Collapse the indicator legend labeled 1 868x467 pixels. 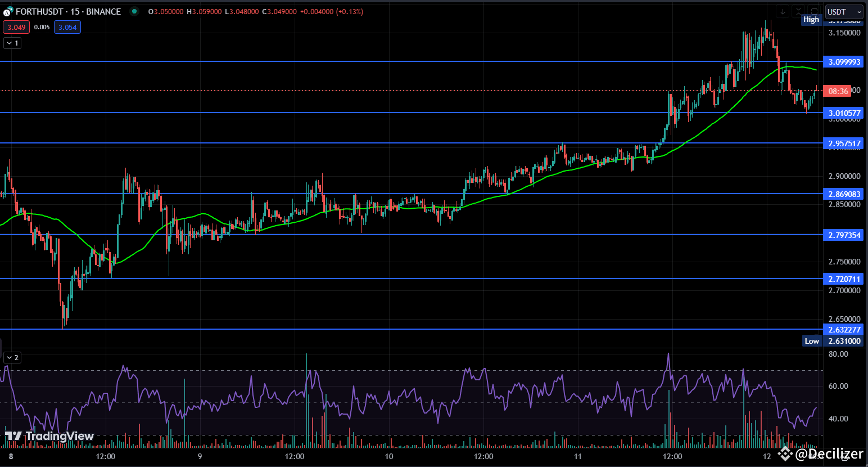pyautogui.click(x=12, y=43)
